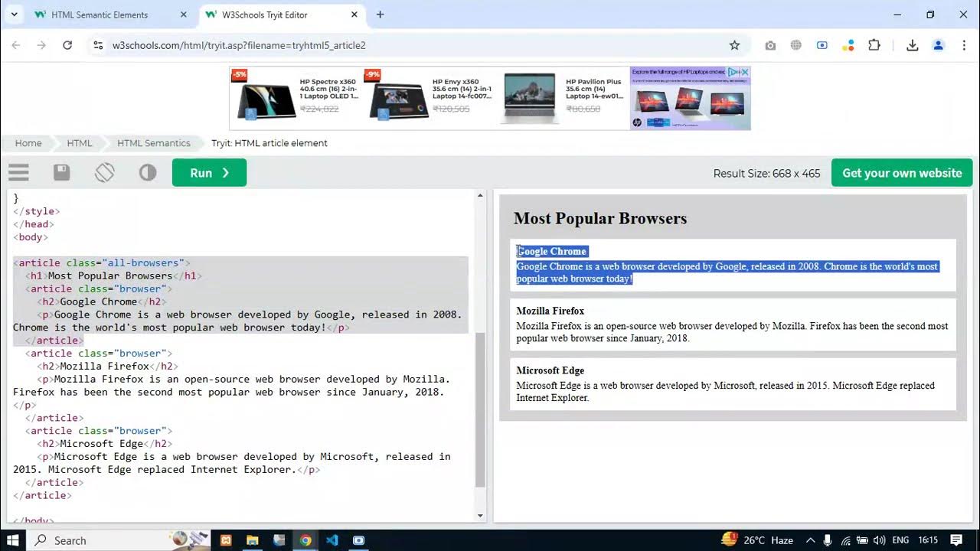The image size is (980, 551).
Task: View site information icon in address bar
Action: click(98, 45)
